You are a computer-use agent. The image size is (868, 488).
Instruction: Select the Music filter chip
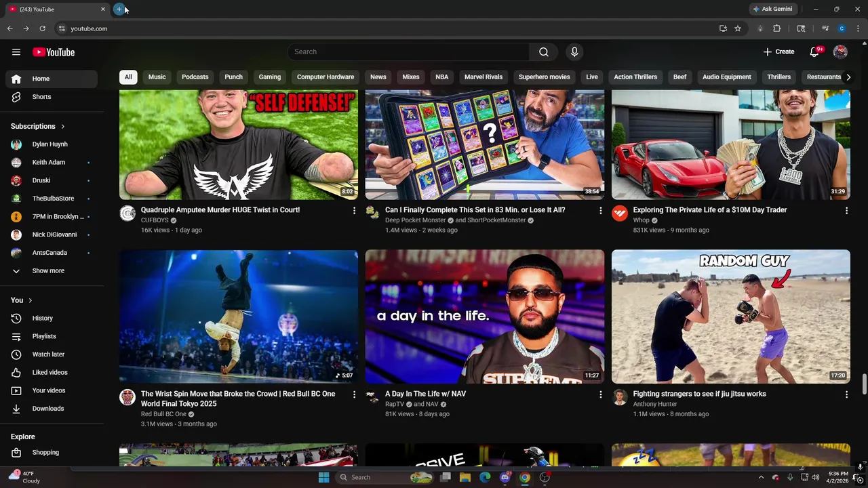[157, 77]
